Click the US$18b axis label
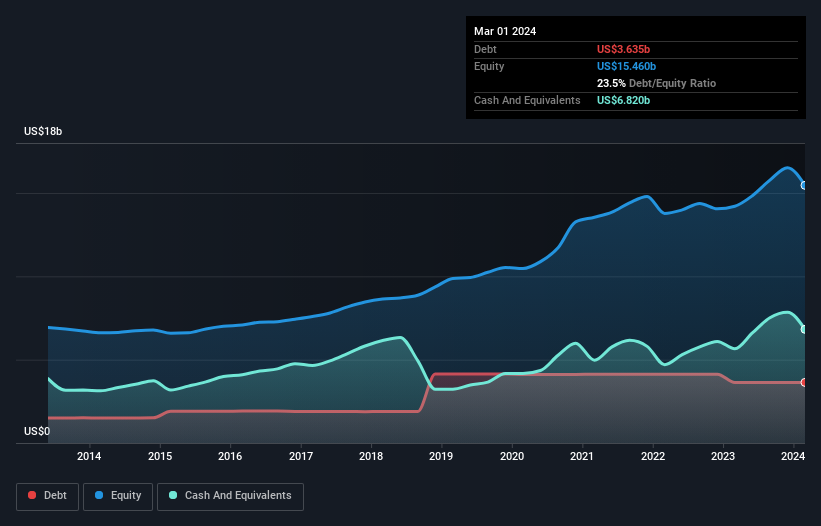The height and width of the screenshot is (526, 821). [x=43, y=131]
